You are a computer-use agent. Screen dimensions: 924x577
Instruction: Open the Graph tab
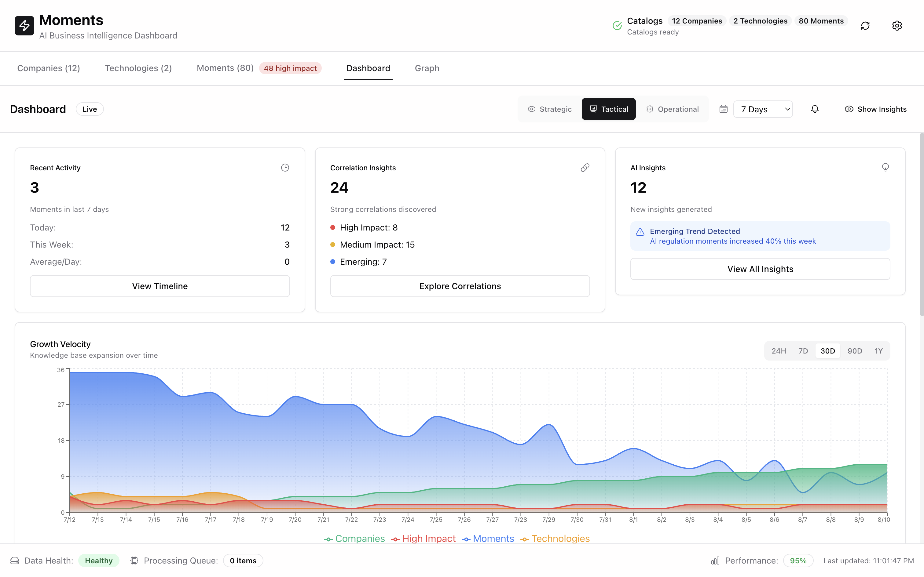pos(427,68)
